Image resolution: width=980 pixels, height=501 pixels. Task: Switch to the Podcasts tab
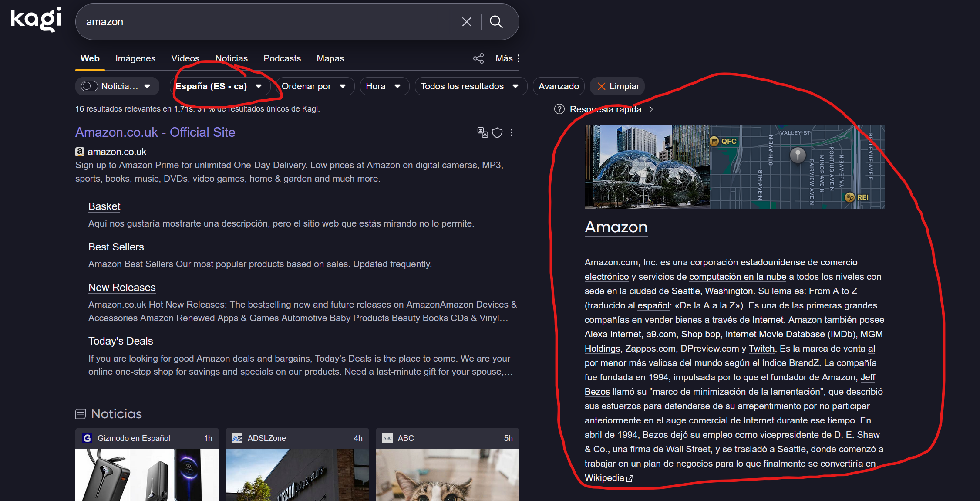tap(282, 58)
